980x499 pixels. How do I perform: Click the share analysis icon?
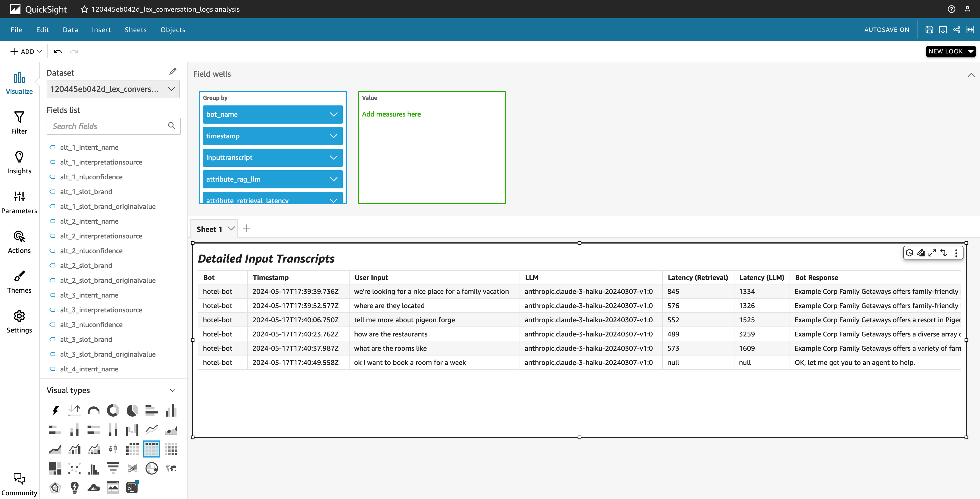956,30
